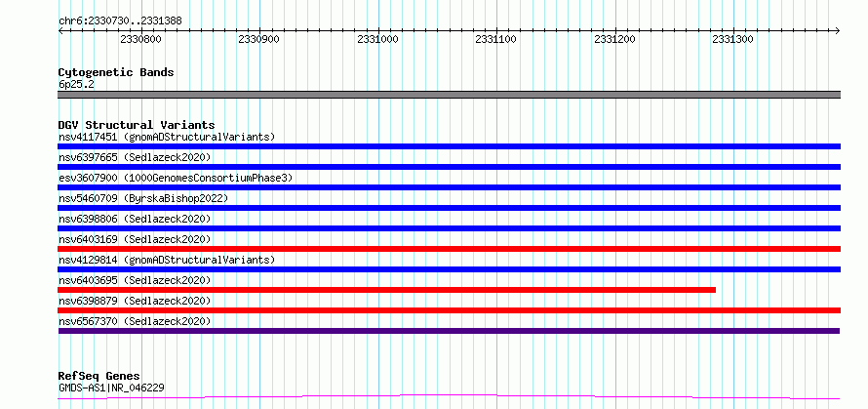Select the gray 6p25.2 cytogenetic band bar
Viewport: 868px width, 409px height.
(x=449, y=95)
